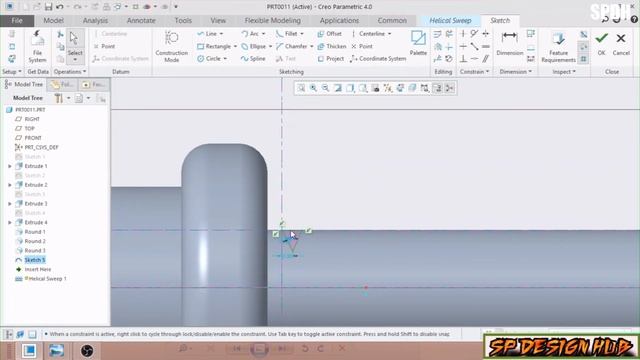Click the Parallel constraint tool
Viewport: 640px width, 360px height.
coord(486,59)
